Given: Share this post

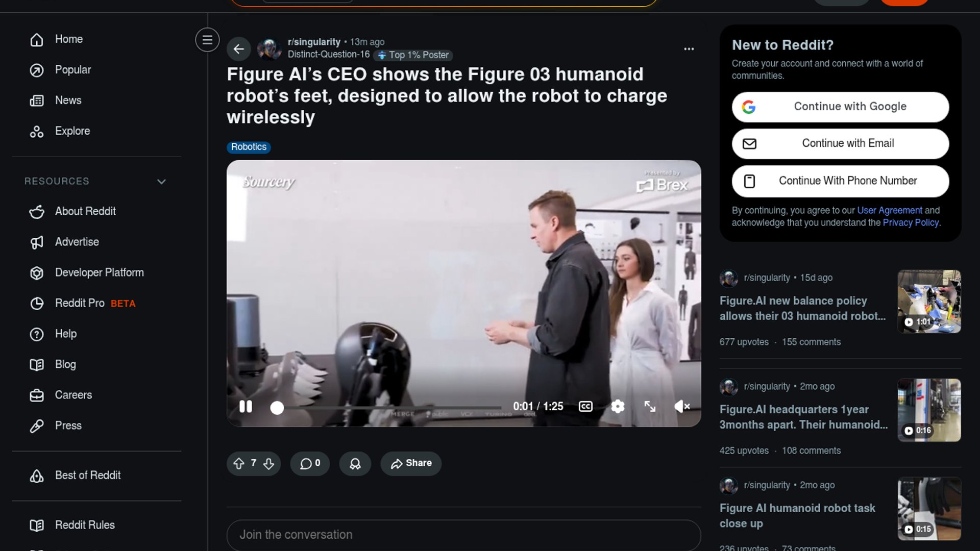Looking at the screenshot, I should (x=411, y=463).
